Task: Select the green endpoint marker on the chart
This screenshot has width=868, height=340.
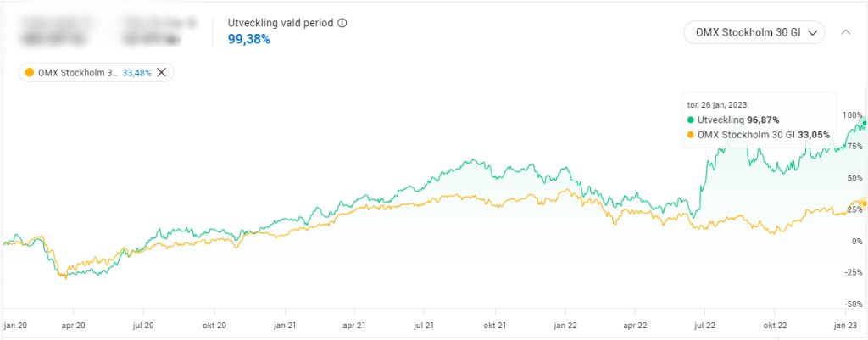Action: coord(864,124)
